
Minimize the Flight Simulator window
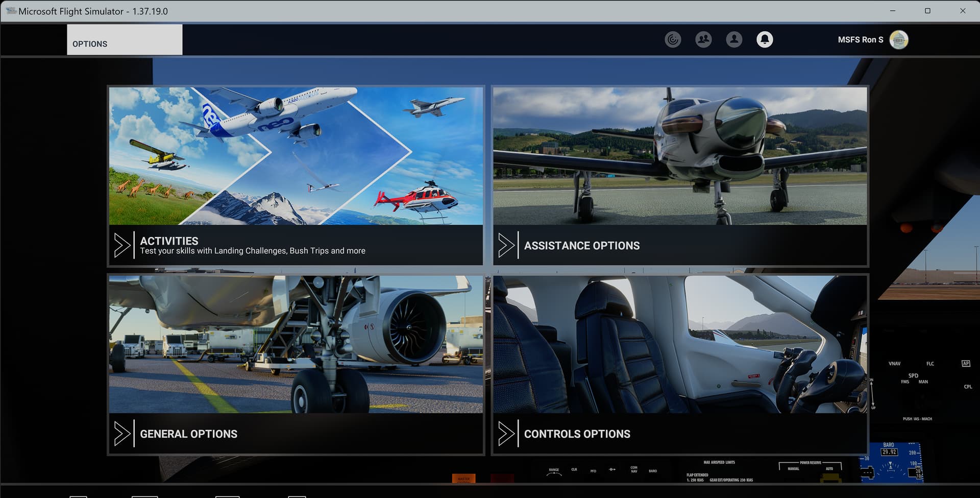(x=893, y=11)
